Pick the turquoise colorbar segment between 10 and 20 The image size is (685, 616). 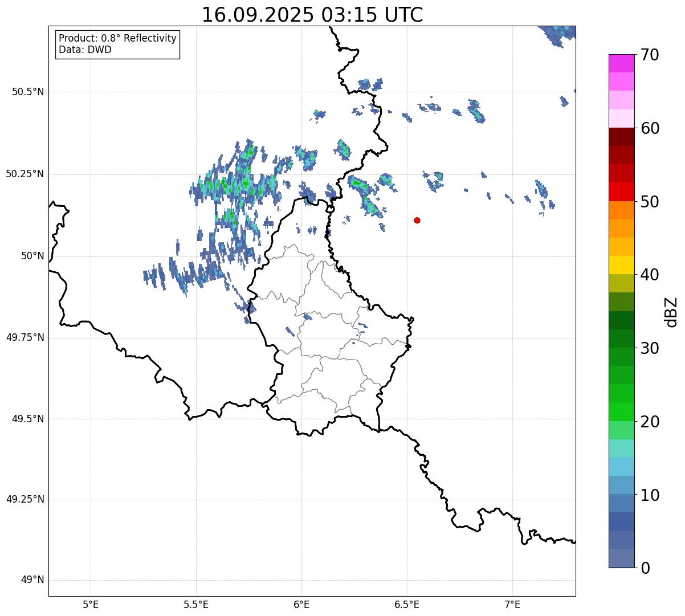[621, 448]
